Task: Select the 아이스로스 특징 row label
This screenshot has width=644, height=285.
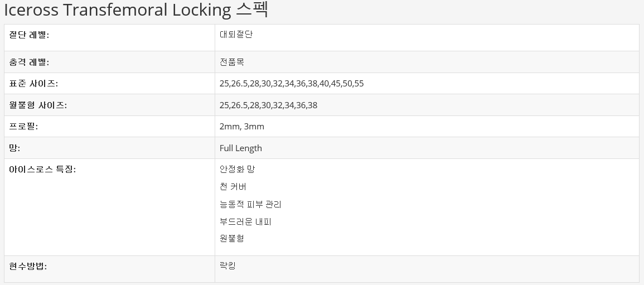Action: point(42,170)
